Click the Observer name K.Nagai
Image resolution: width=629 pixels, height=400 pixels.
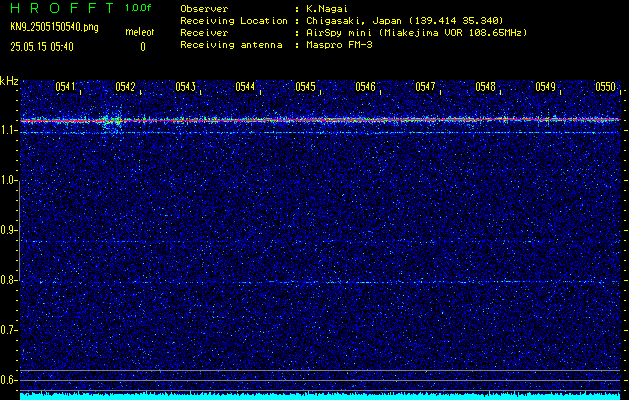[x=327, y=9]
